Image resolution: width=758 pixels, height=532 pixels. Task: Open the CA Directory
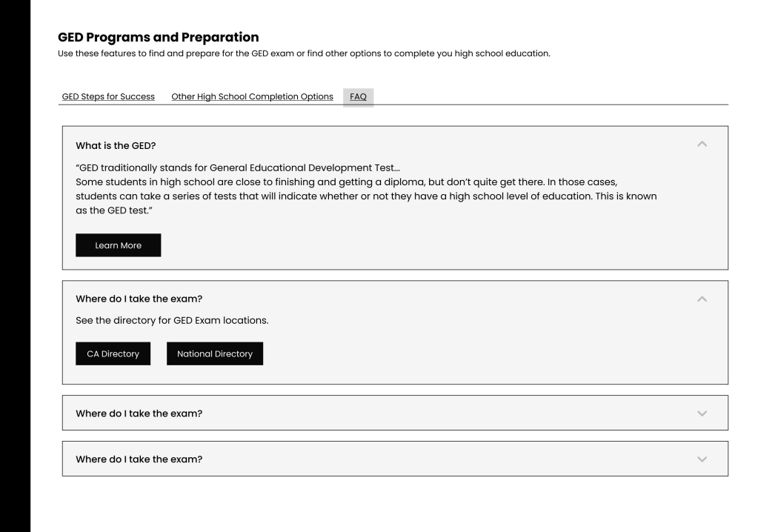[113, 353]
